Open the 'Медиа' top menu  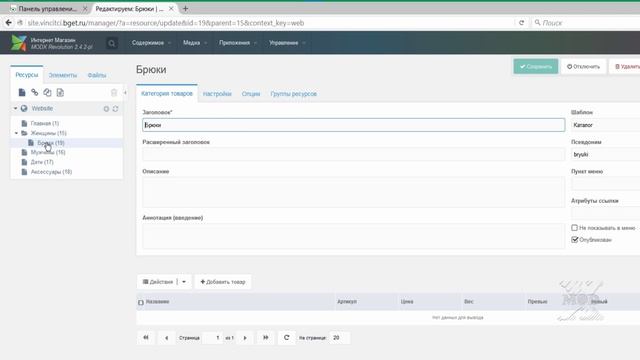195,42
